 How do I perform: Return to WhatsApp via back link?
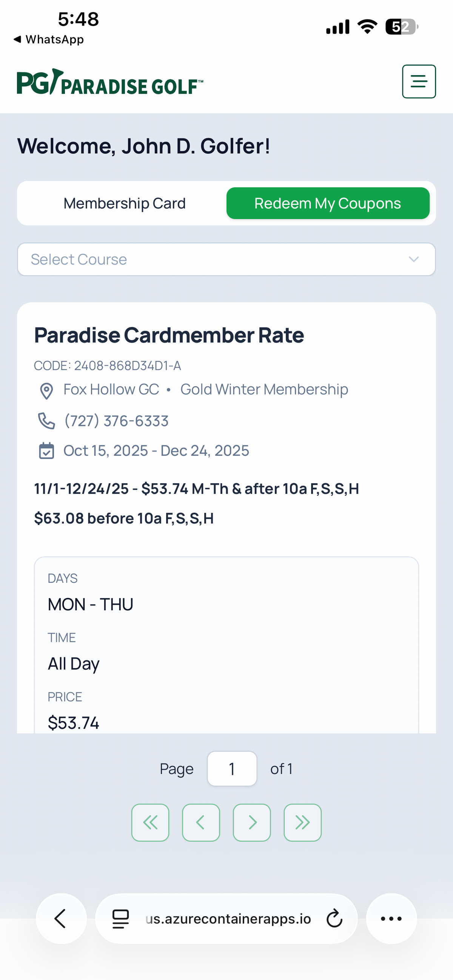click(x=49, y=39)
